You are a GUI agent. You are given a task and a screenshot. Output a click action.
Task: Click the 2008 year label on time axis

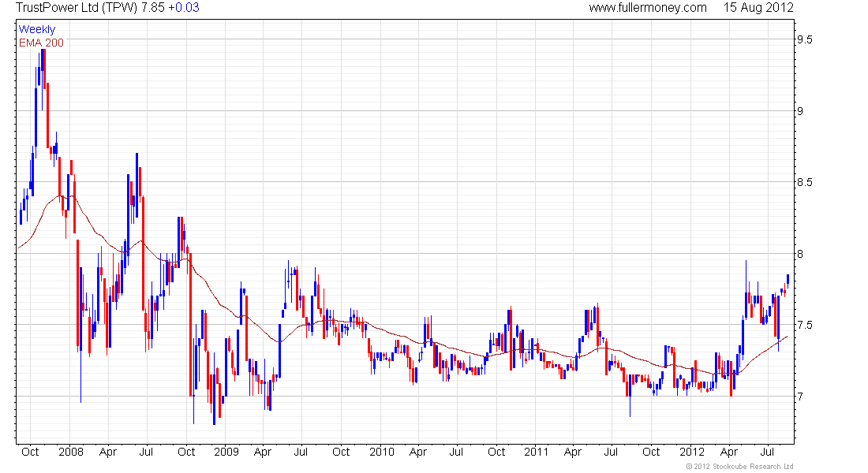coord(71,452)
